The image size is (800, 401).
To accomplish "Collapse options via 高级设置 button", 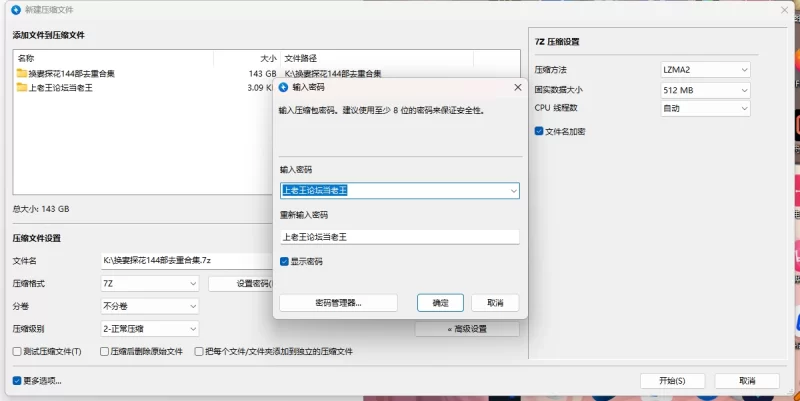I will [467, 329].
